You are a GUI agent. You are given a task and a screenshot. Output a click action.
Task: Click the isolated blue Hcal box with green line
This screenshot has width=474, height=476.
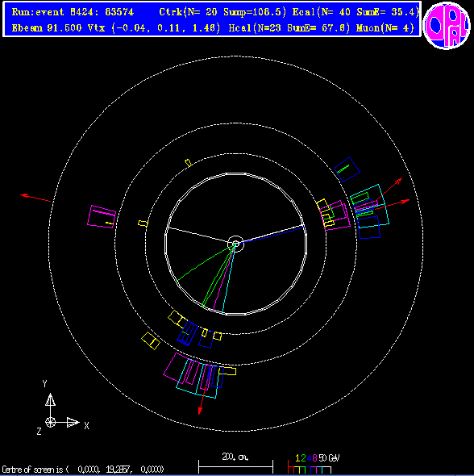pyautogui.click(x=347, y=169)
